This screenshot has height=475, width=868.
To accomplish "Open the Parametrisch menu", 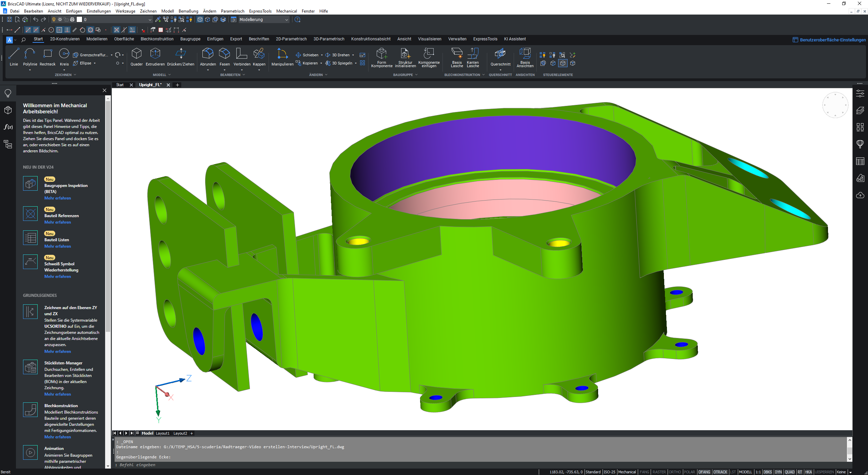I will 232,11.
